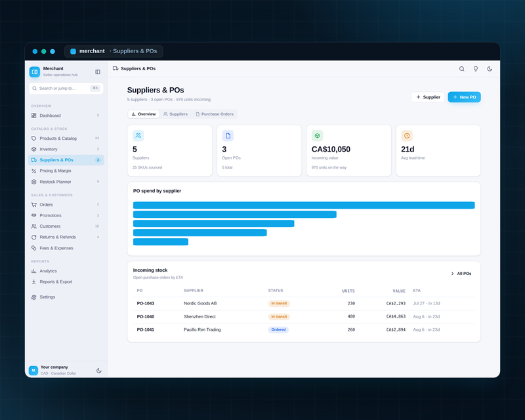Select Suppliers & POs truck item
Image resolution: width=525 pixels, height=420 pixels.
click(66, 159)
